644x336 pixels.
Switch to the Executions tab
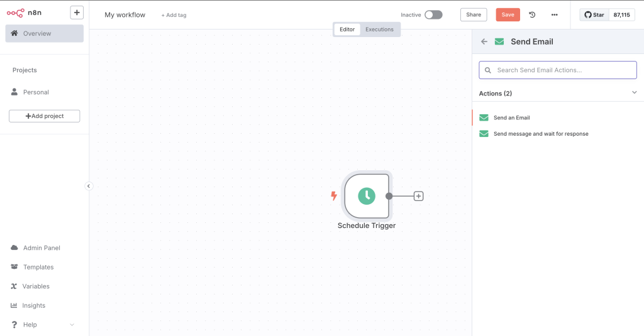pos(379,30)
